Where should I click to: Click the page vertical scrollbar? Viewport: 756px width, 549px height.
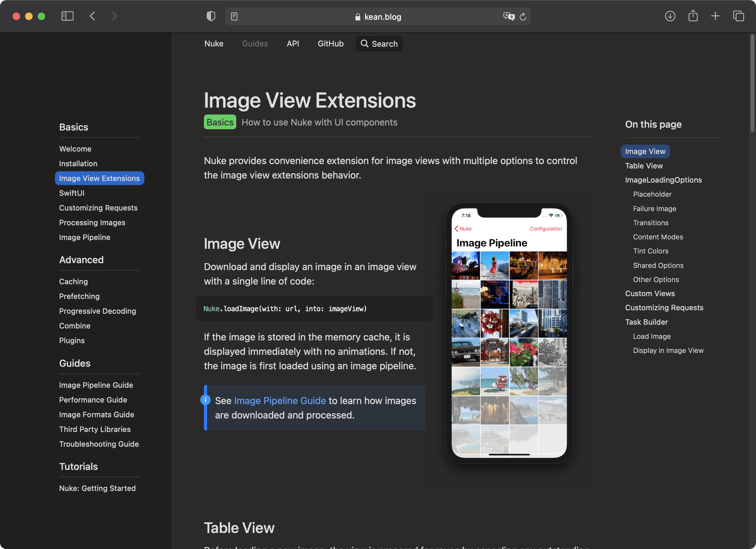coord(752,83)
